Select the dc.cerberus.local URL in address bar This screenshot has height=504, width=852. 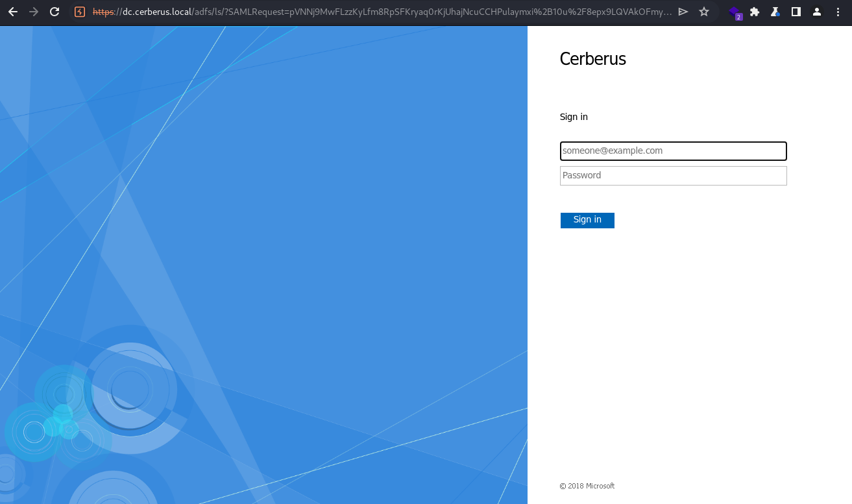click(x=382, y=12)
